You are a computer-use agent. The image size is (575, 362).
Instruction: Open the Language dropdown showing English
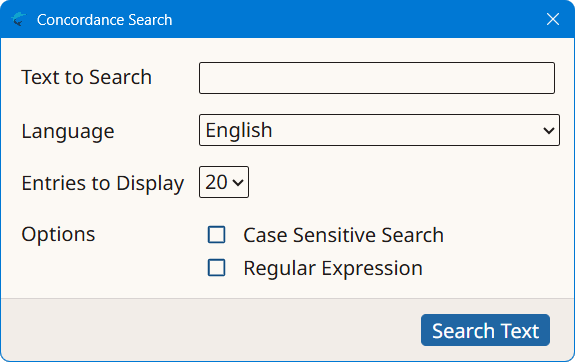coord(379,130)
